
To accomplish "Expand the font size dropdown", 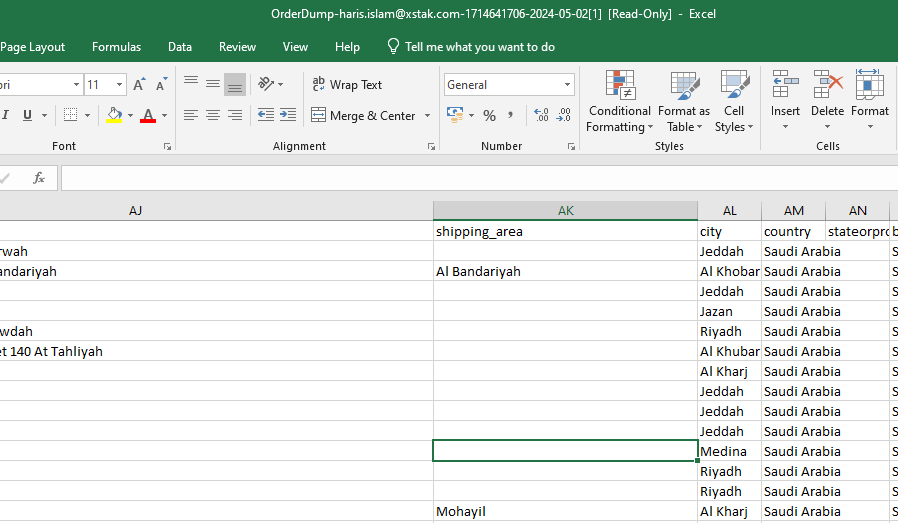I will coord(120,85).
